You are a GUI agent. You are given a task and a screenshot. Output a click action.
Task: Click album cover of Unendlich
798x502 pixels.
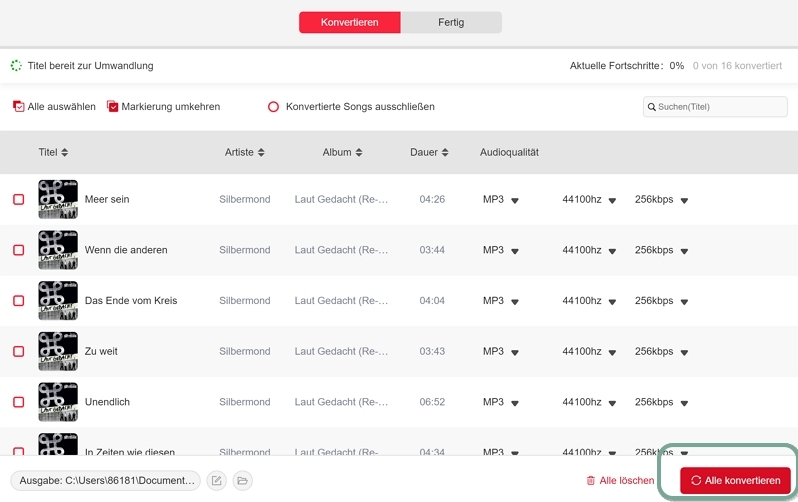tap(58, 402)
